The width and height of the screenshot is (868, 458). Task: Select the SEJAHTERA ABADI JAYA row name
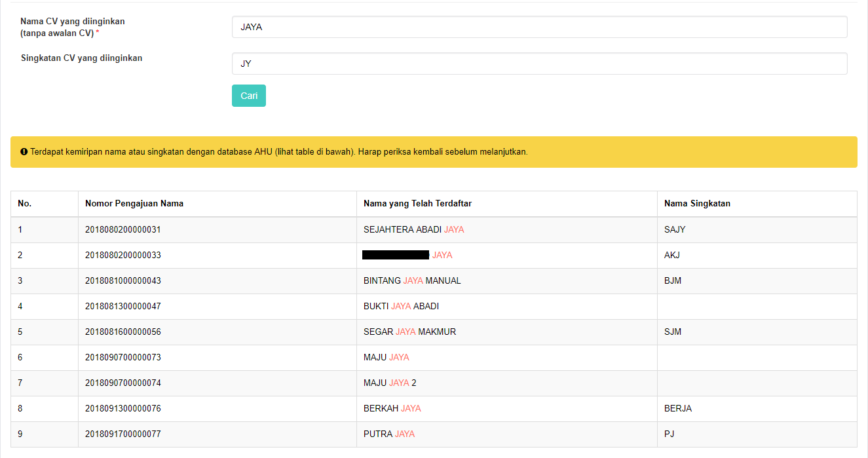point(413,230)
